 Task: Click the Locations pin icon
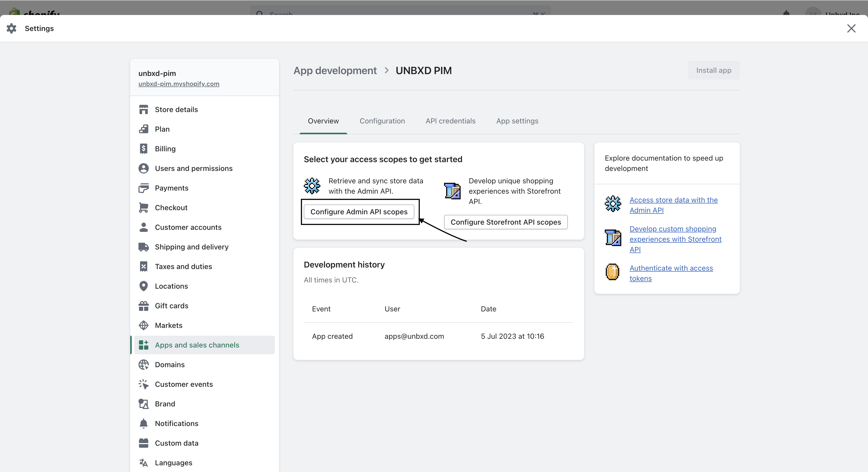[144, 286]
